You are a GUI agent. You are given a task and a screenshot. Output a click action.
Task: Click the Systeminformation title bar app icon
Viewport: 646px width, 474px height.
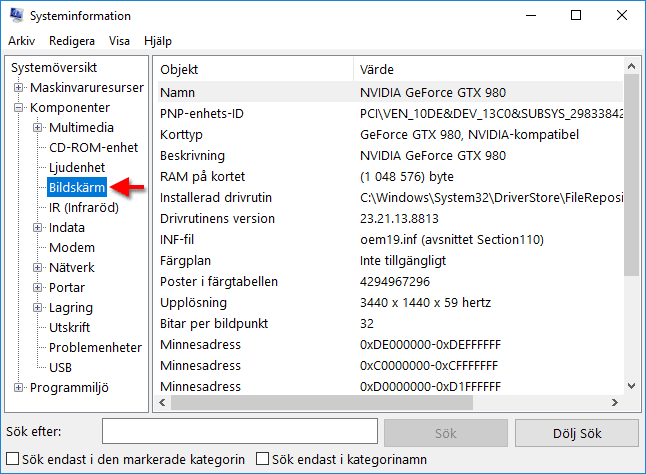(16, 15)
